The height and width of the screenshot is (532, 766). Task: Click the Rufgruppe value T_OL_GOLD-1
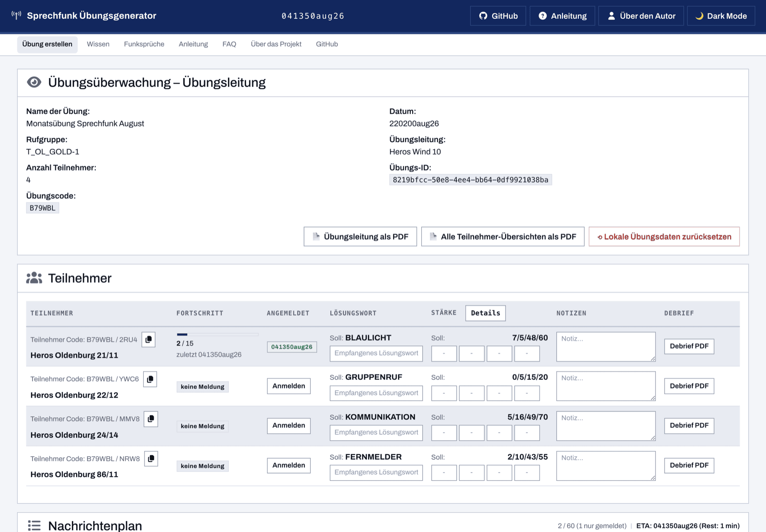click(x=53, y=152)
